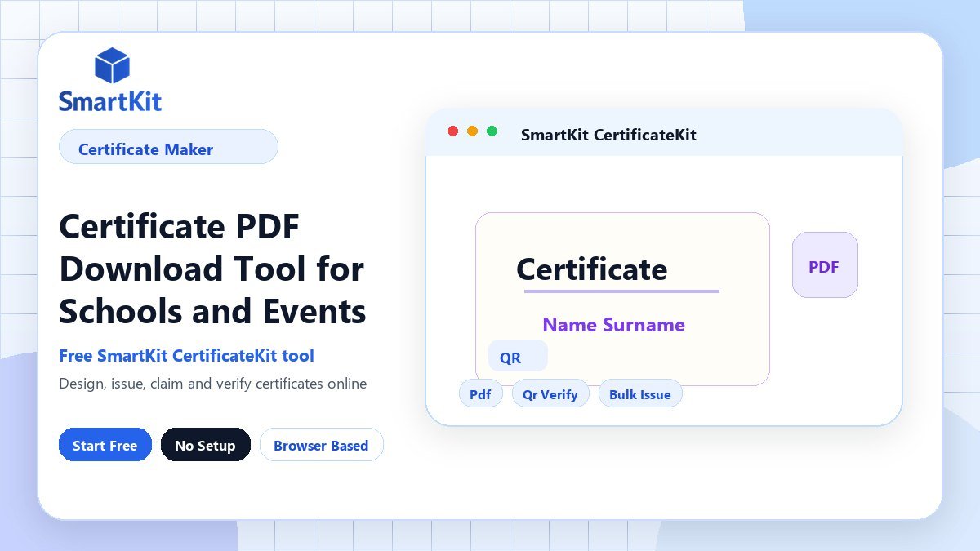Click the orange window dot in CertificateKit mockup

click(472, 131)
